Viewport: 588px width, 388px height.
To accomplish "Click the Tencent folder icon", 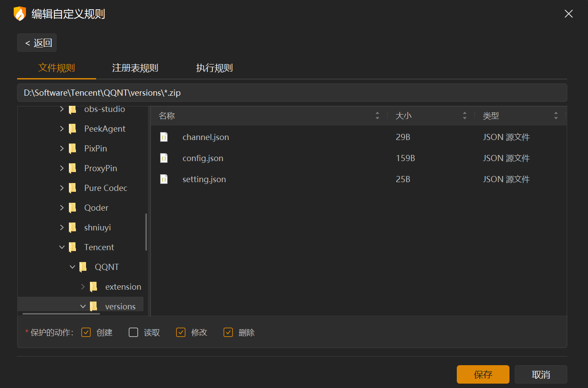I will pyautogui.click(x=72, y=247).
